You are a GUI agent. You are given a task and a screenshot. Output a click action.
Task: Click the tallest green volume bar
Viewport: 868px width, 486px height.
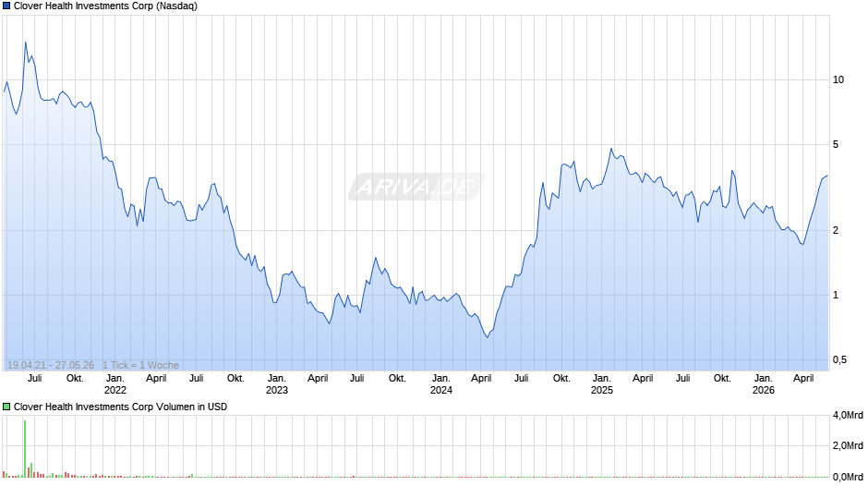pyautogui.click(x=25, y=448)
